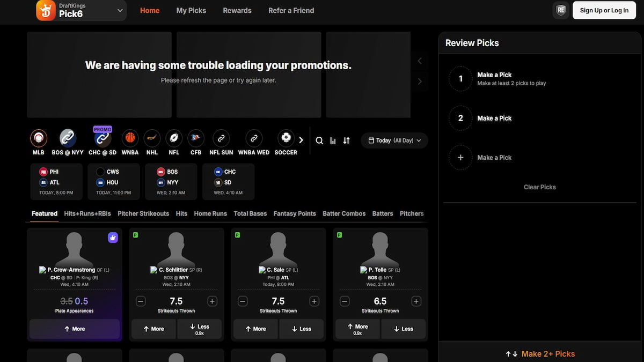Click the responsible gaming RE shield icon
The width and height of the screenshot is (644, 362).
pos(561,10)
